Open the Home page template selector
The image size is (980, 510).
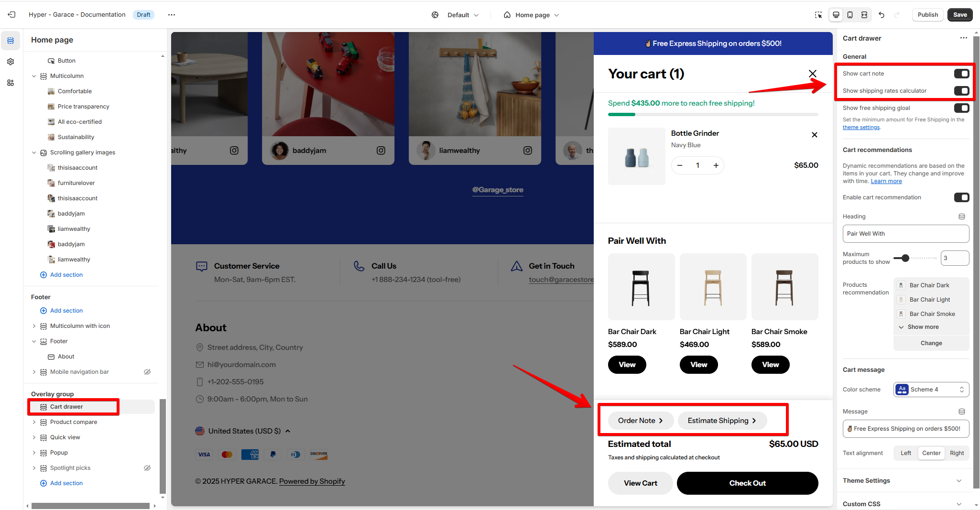532,15
